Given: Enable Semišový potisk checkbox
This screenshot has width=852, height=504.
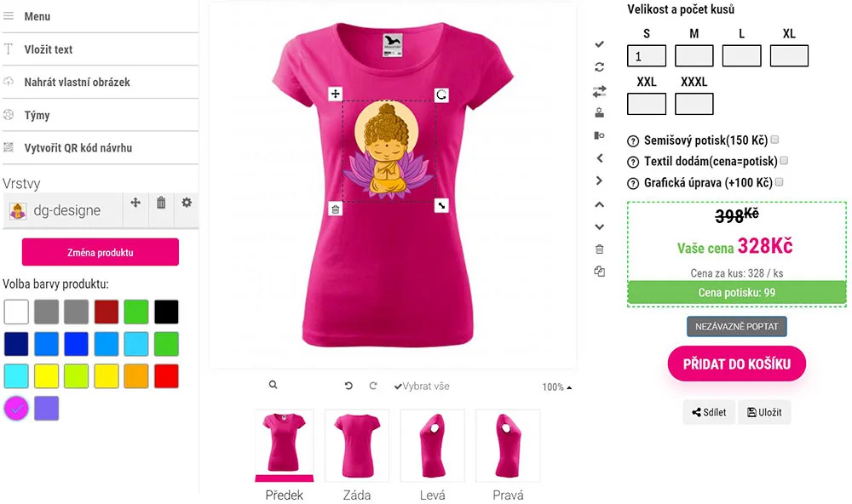Looking at the screenshot, I should [x=774, y=140].
